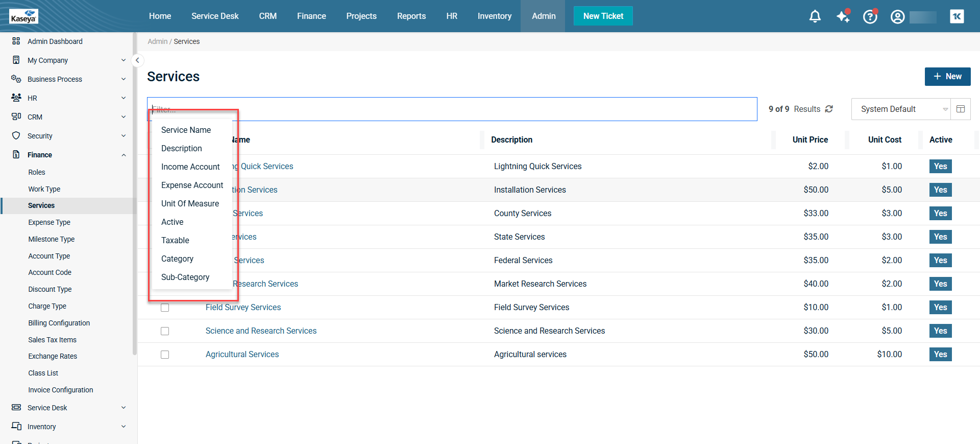
Task: Click the Kaseya logo
Action: (23, 16)
